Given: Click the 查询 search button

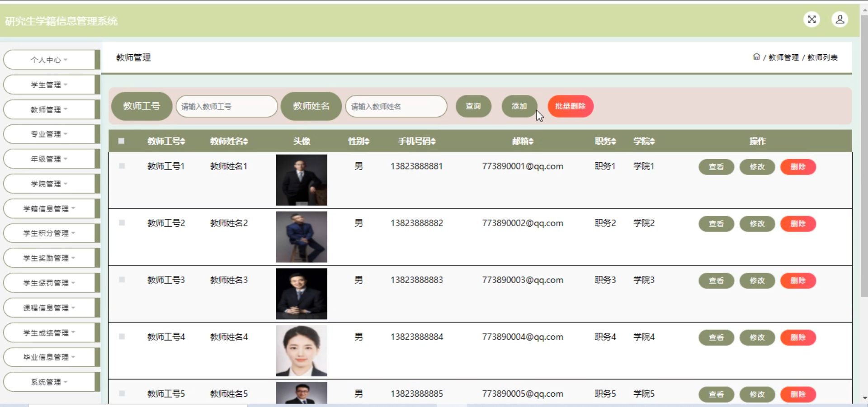Looking at the screenshot, I should [x=473, y=106].
